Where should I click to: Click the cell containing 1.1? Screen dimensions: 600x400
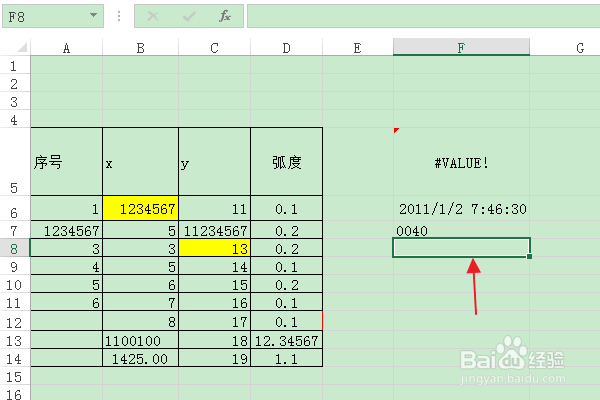point(286,358)
